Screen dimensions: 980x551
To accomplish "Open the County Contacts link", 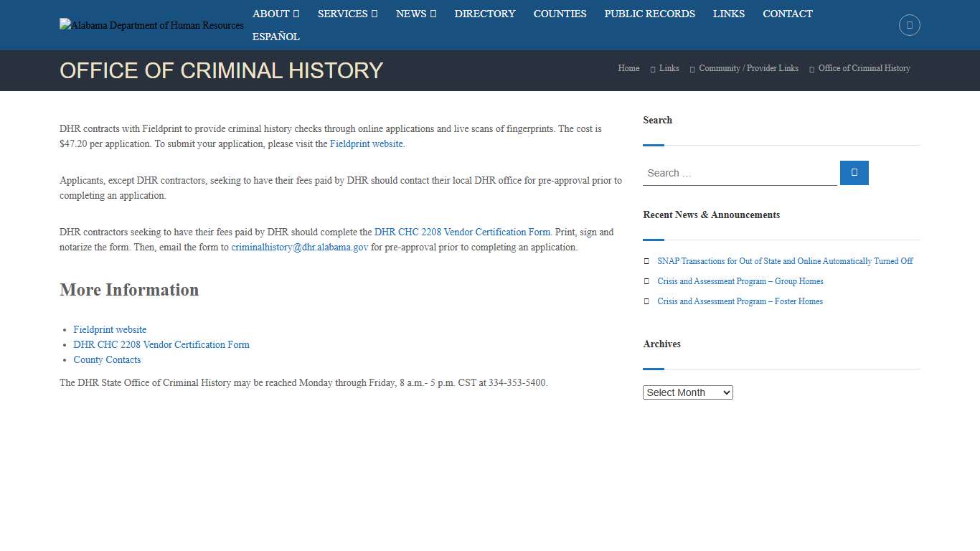I will [107, 359].
